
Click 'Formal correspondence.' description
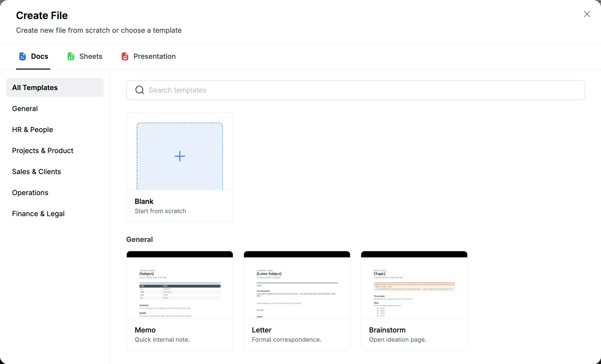pos(287,340)
